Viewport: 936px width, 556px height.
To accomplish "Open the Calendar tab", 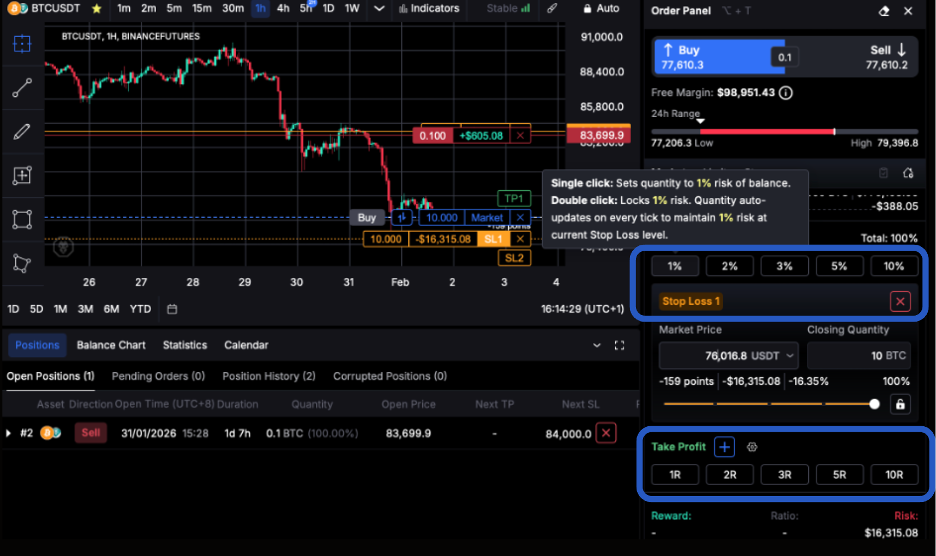I will point(246,345).
